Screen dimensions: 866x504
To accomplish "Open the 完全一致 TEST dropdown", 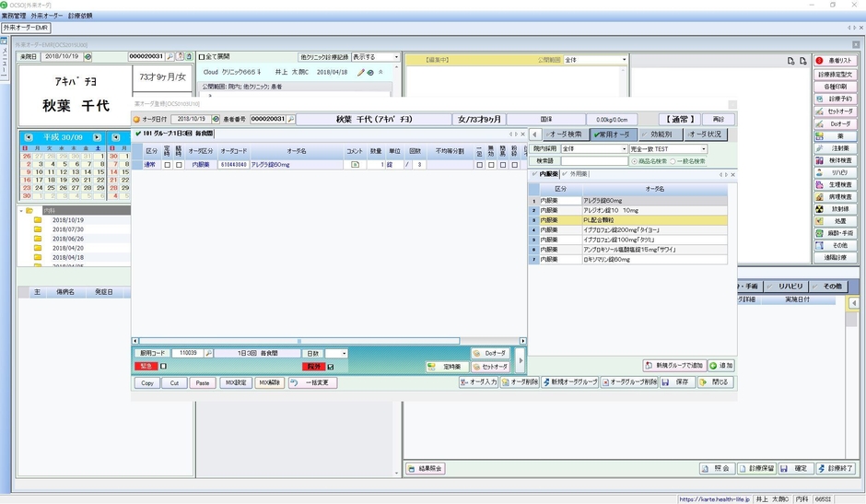I will pos(668,148).
